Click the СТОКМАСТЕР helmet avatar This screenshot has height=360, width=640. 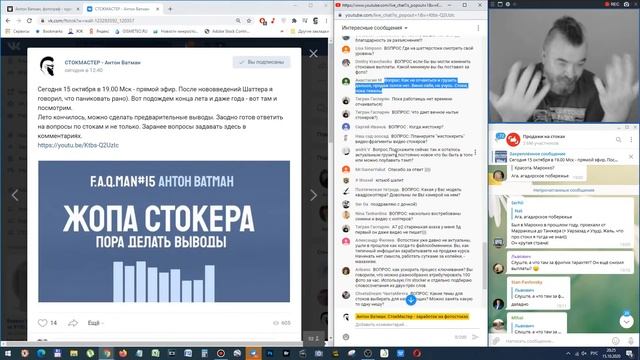(47, 66)
